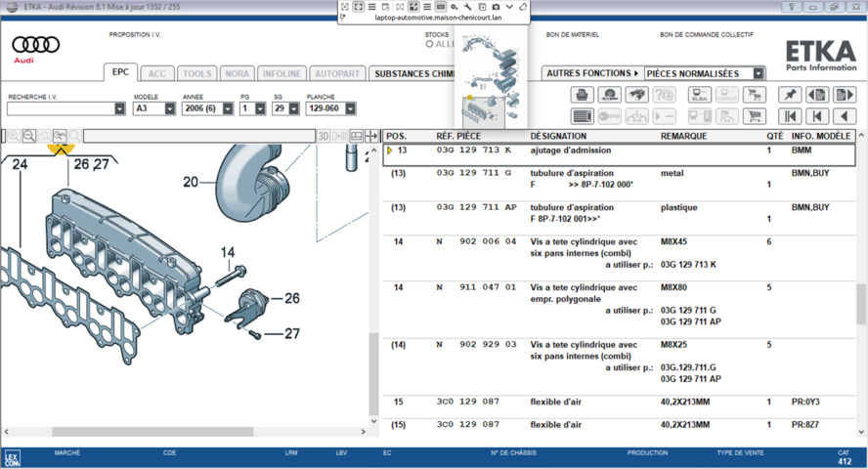Click the REMARQUE column header
The height and width of the screenshot is (469, 868).
(x=683, y=136)
